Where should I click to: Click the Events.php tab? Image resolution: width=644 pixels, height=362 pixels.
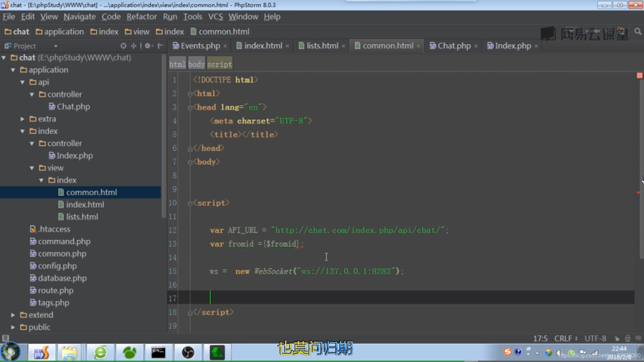point(200,46)
